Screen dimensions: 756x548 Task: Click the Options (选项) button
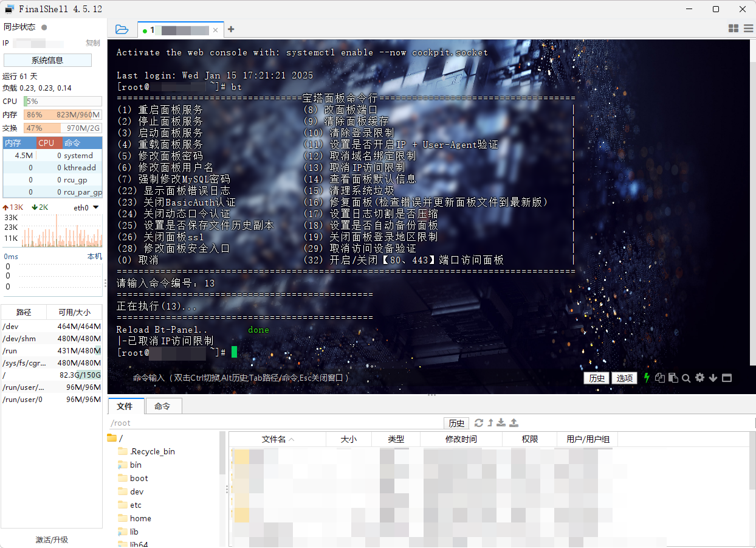(624, 378)
